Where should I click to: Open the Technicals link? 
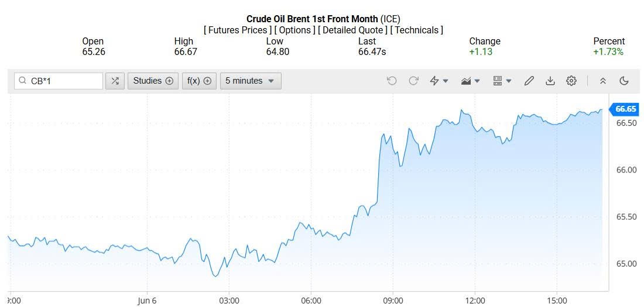[x=416, y=30]
